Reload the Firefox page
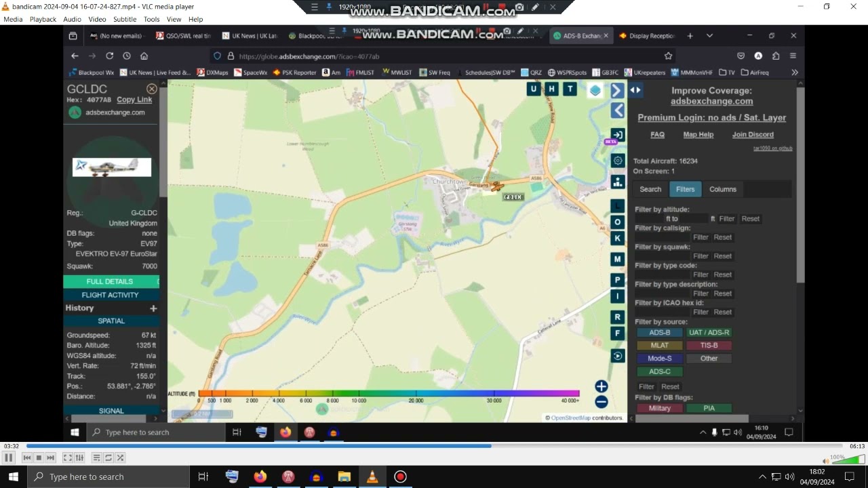Screen dimensions: 868x488 (x=109, y=56)
